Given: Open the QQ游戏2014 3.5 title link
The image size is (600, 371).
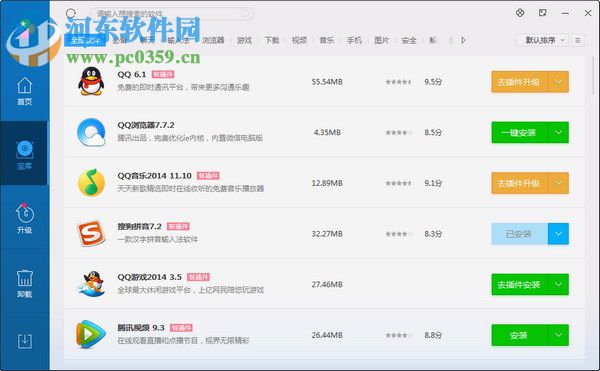Looking at the screenshot, I should [149, 277].
